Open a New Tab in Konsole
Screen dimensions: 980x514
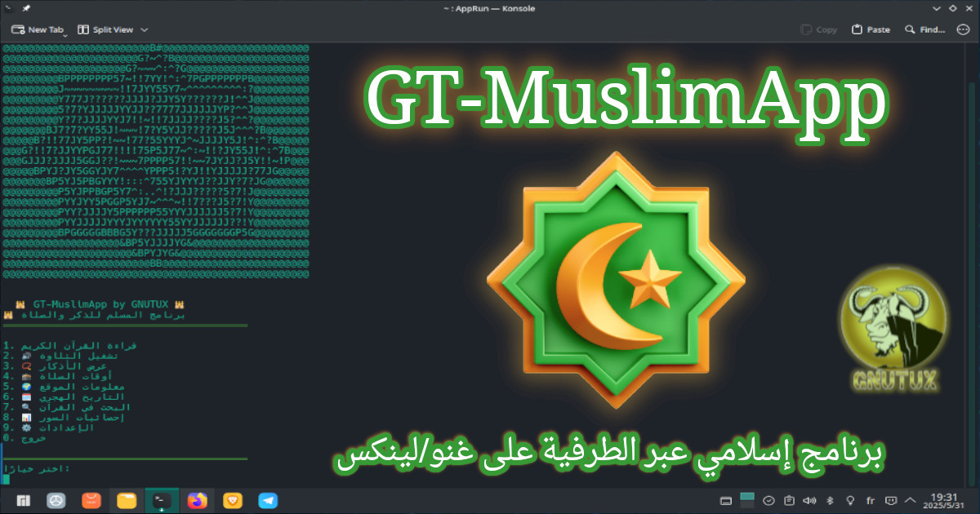coord(38,29)
